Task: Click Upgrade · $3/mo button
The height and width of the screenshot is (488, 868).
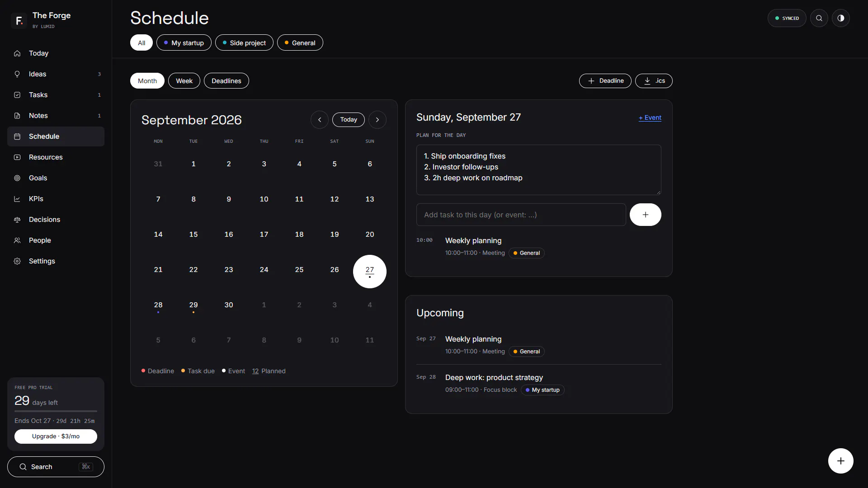Action: (56, 436)
